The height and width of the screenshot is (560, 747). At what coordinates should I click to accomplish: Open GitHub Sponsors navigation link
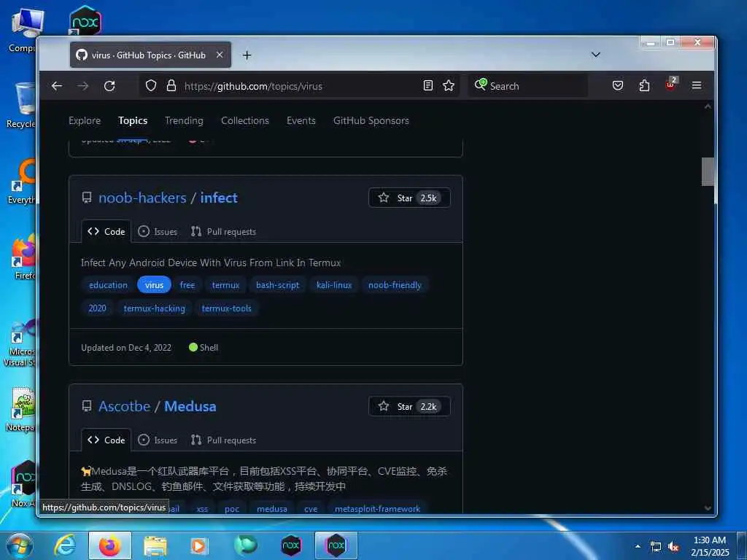371,121
